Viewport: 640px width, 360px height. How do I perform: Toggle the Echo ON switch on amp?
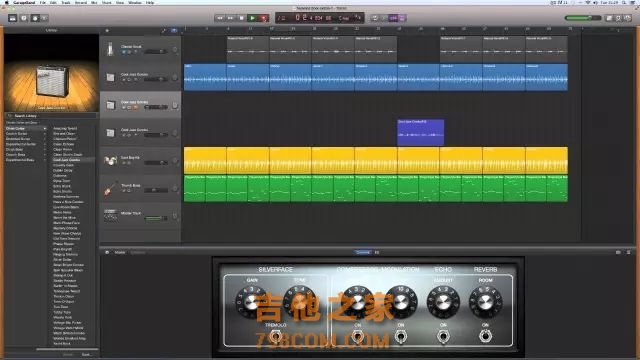tap(443, 336)
